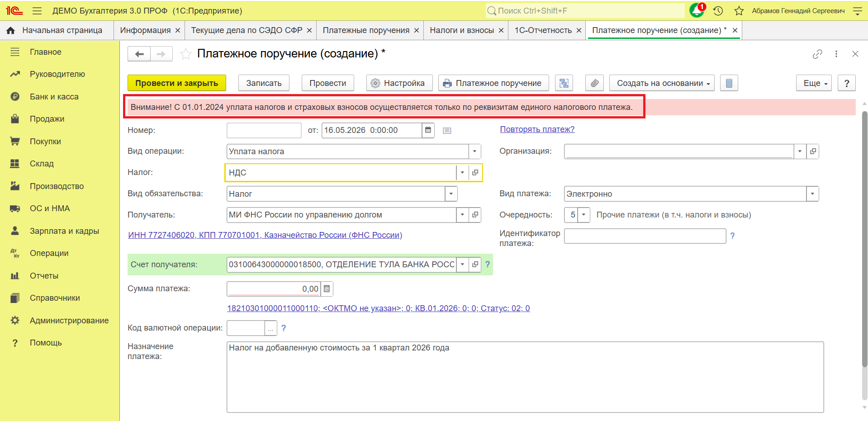Click help mark beside Счет получателя
Viewport: 868px width, 421px height.
[488, 265]
